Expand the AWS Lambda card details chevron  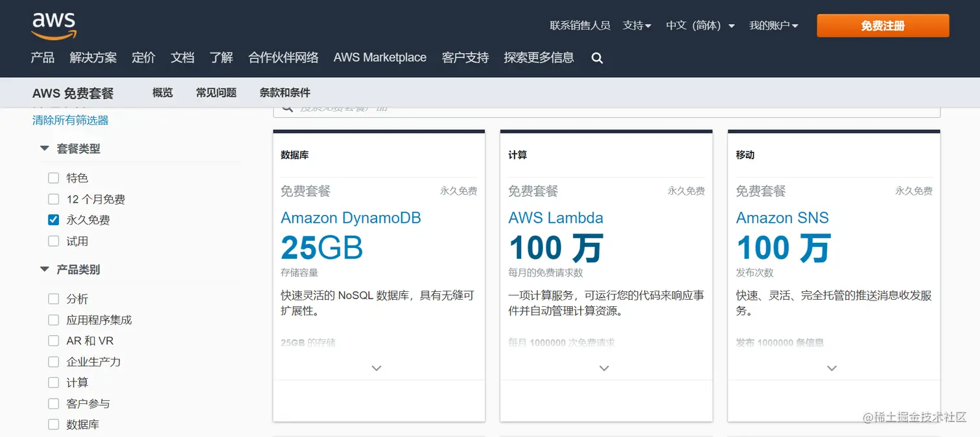604,368
